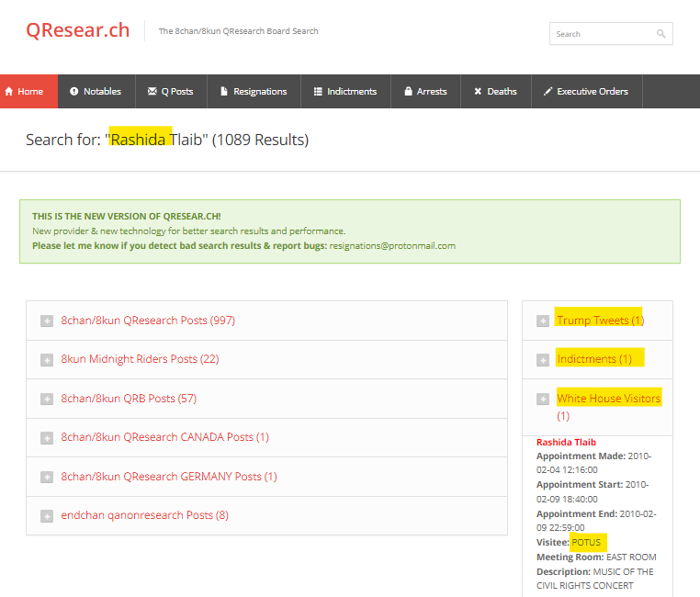Open the Notables menu item
This screenshot has height=597, width=700.
96,92
